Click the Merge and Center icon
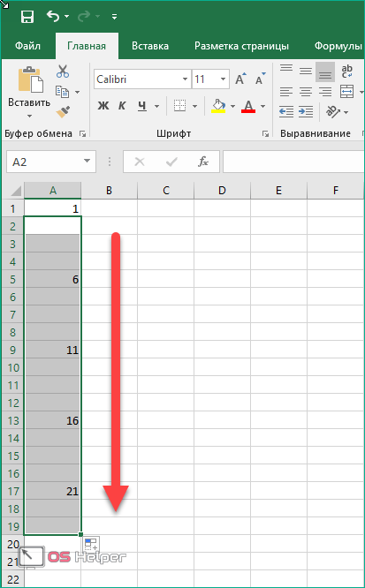 coord(346,91)
